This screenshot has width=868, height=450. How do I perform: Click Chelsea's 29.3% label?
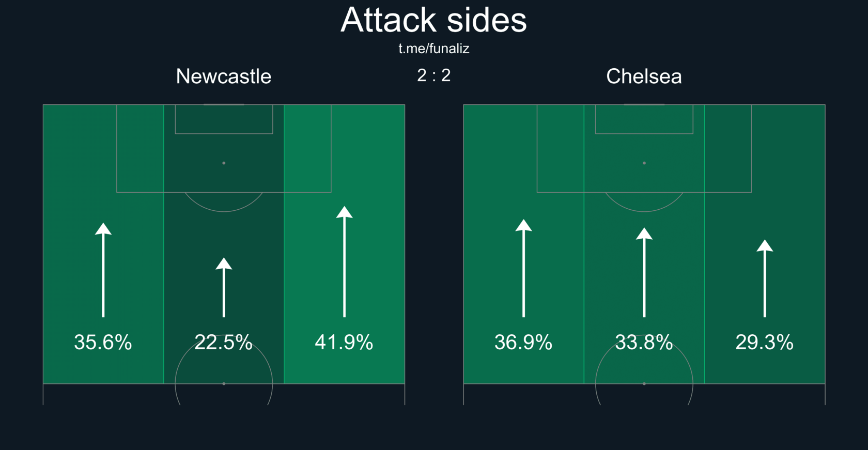[x=765, y=342]
